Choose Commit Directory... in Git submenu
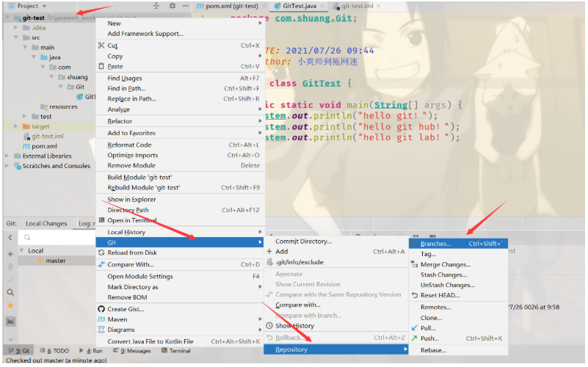The height and width of the screenshot is (367, 588). click(336, 241)
